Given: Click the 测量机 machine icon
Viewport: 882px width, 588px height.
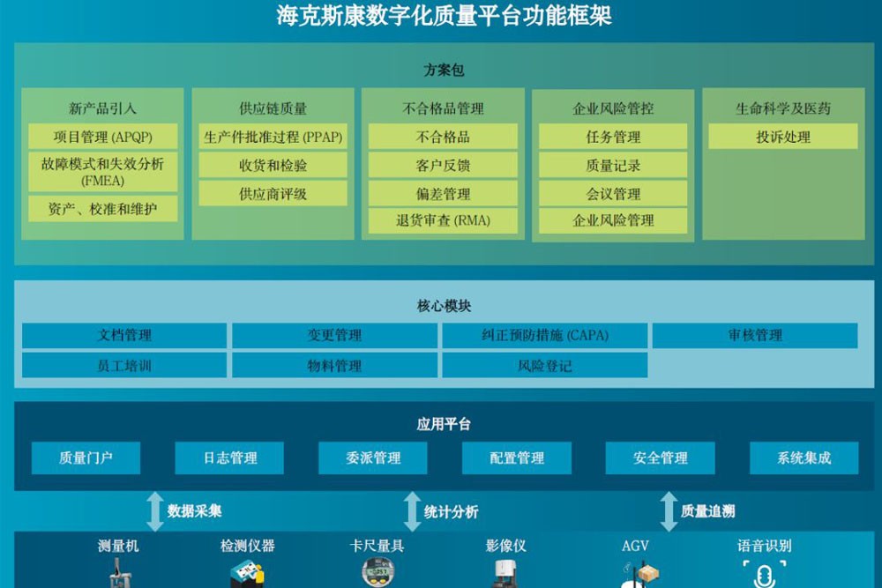Looking at the screenshot, I should 119,573.
